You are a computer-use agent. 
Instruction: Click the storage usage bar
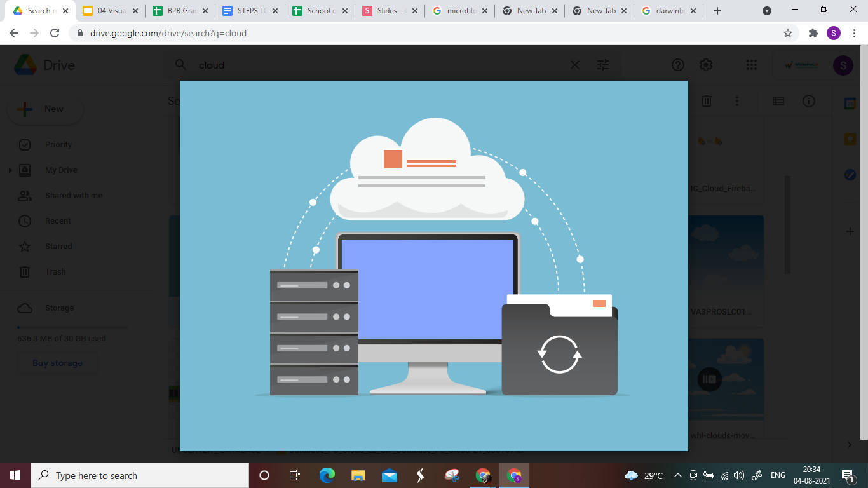[x=72, y=328]
